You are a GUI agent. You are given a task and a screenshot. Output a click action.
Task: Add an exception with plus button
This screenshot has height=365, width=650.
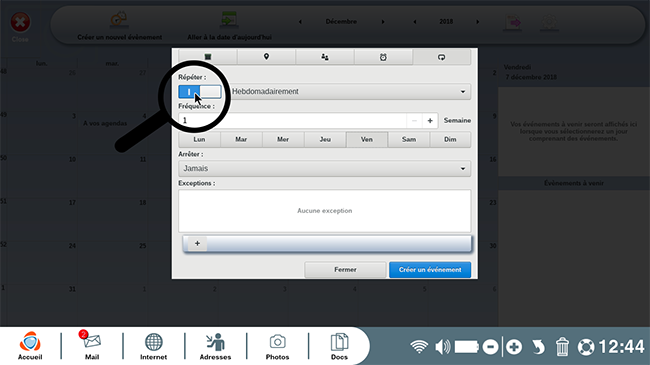197,243
